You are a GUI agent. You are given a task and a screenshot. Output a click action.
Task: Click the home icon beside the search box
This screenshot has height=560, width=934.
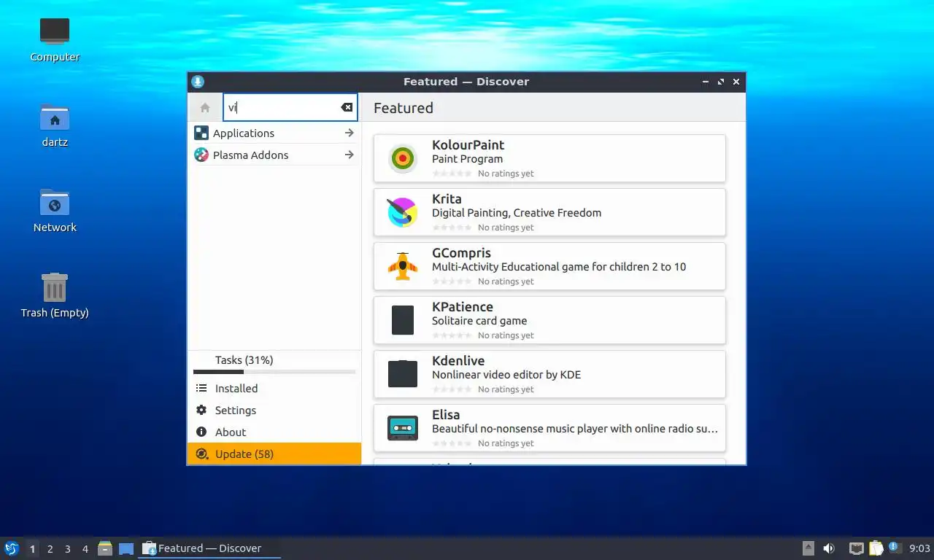point(205,108)
